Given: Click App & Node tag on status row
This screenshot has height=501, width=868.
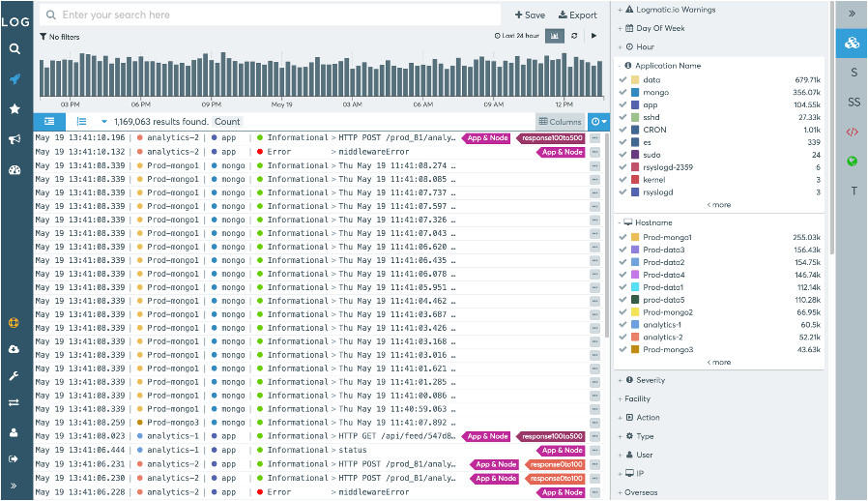Looking at the screenshot, I should [x=561, y=451].
